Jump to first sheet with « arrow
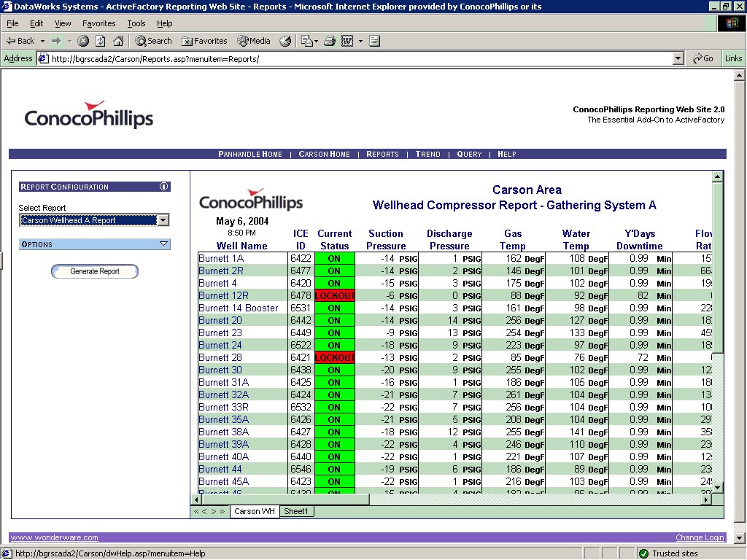 196,511
